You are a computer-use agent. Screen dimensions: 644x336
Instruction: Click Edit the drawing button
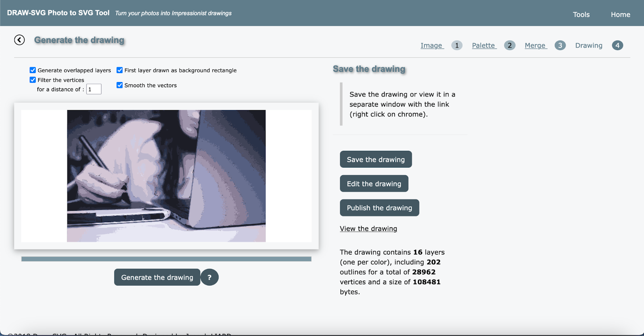coord(374,184)
